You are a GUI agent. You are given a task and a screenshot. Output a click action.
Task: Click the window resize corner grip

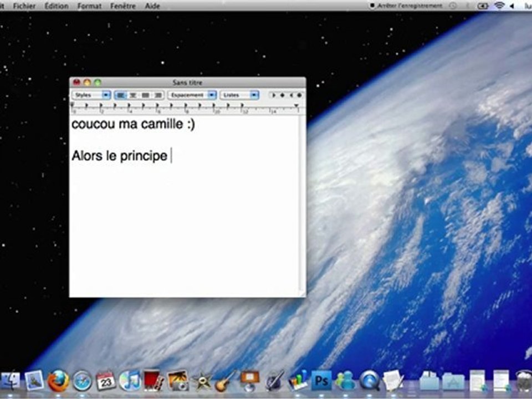click(x=302, y=294)
